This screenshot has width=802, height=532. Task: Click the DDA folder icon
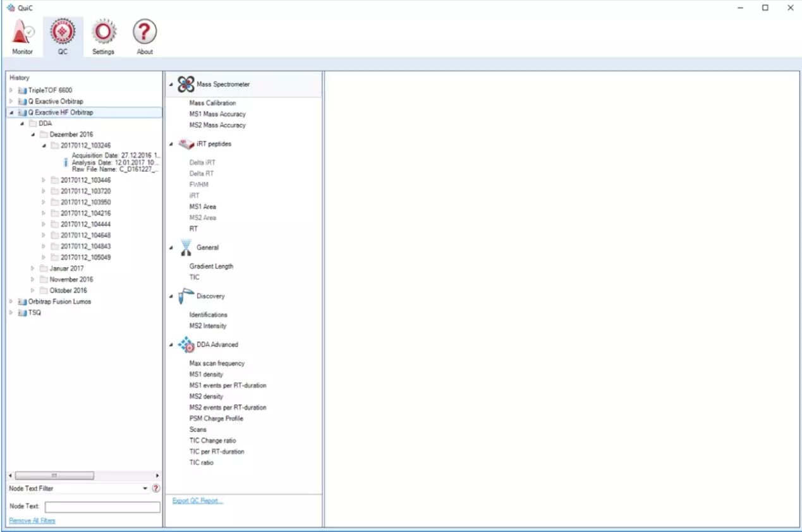click(x=33, y=123)
